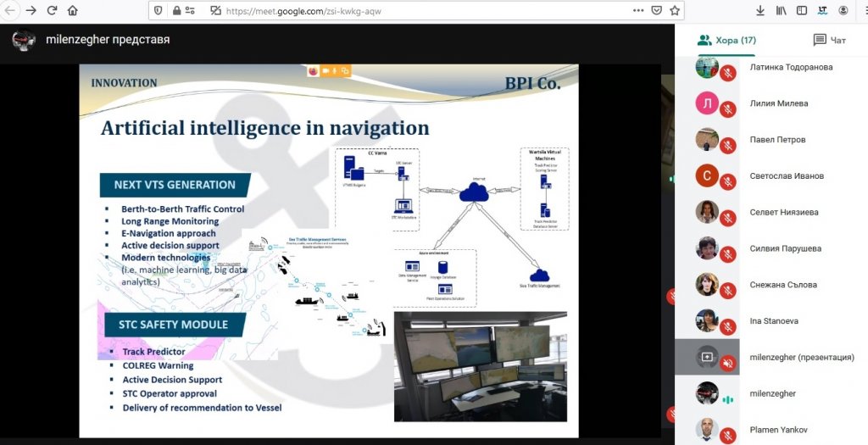Viewport: 868px width, 445px height.
Task: Focus the meet.google.com address bar
Action: (415, 10)
